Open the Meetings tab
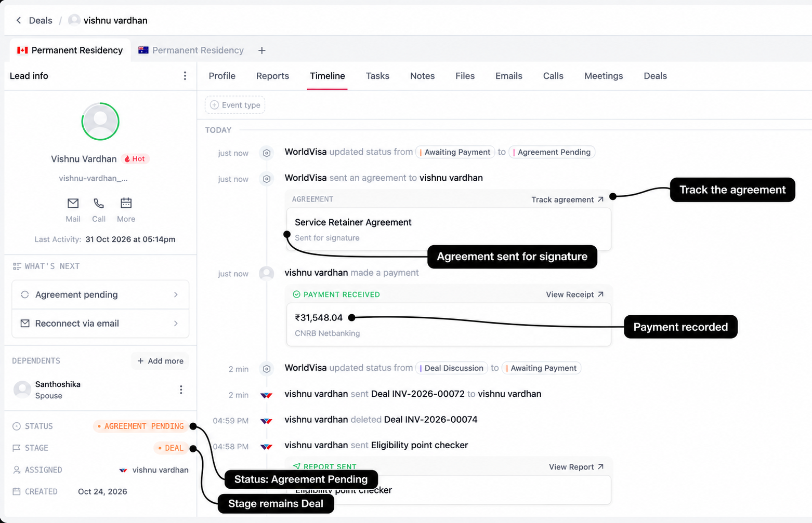The image size is (812, 523). 604,76
